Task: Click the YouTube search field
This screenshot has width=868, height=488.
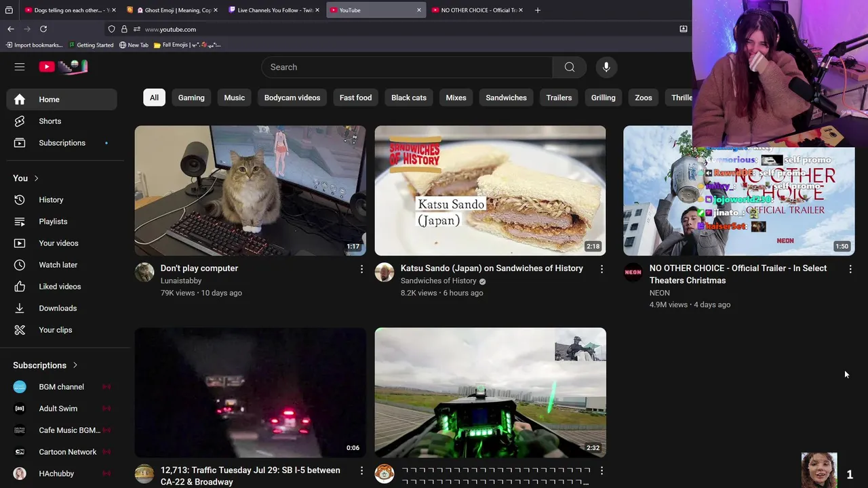Action: (x=407, y=67)
